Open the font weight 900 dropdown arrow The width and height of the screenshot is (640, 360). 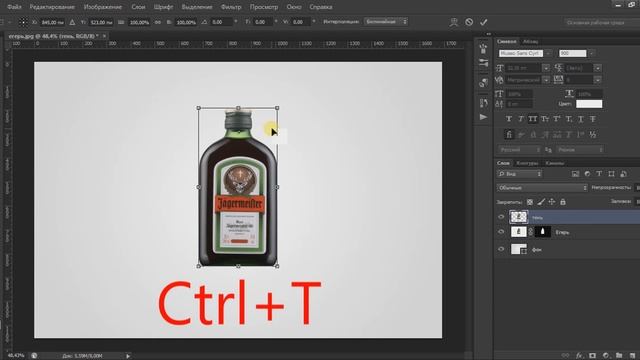(591, 53)
